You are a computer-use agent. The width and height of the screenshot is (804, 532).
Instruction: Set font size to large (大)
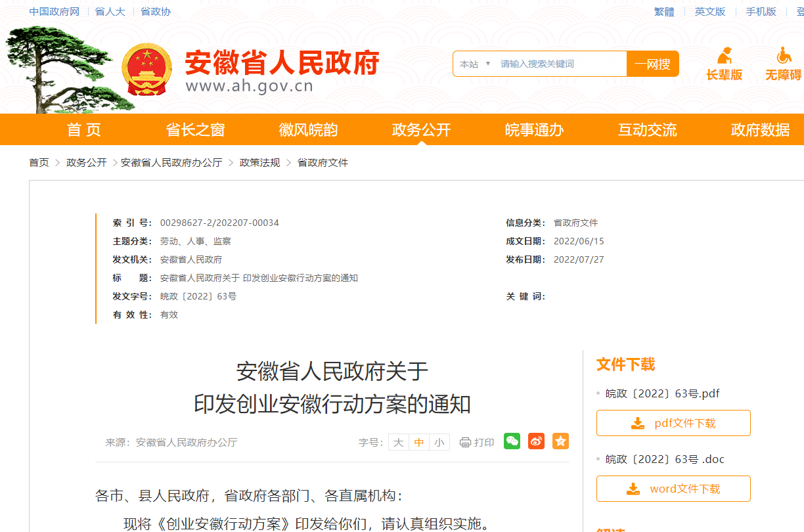click(399, 443)
